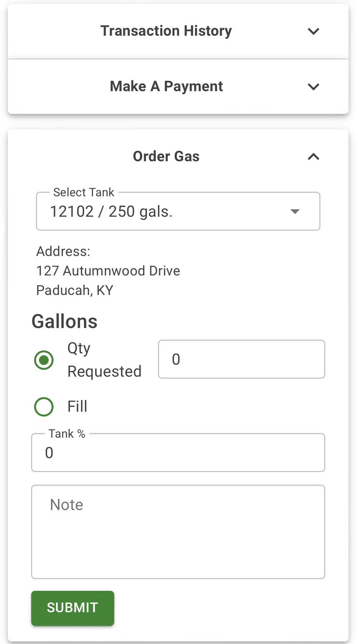Click the Select Tank dropdown triangle arrow

295,212
